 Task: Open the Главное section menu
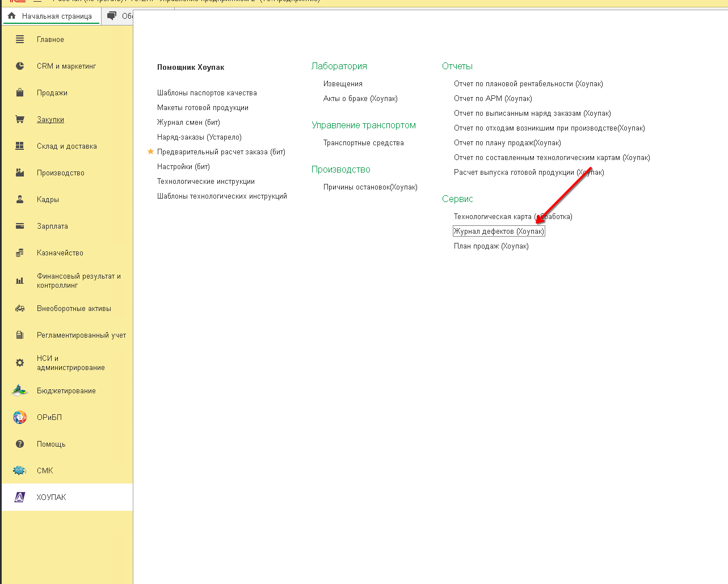coord(50,39)
